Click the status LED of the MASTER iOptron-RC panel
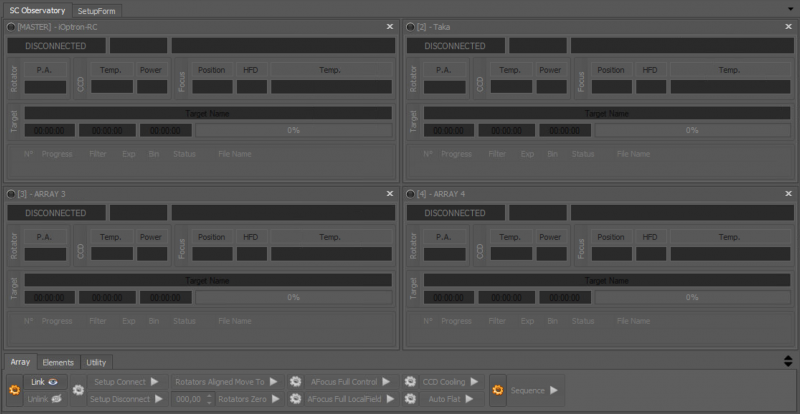This screenshot has height=414, width=800. (11, 27)
